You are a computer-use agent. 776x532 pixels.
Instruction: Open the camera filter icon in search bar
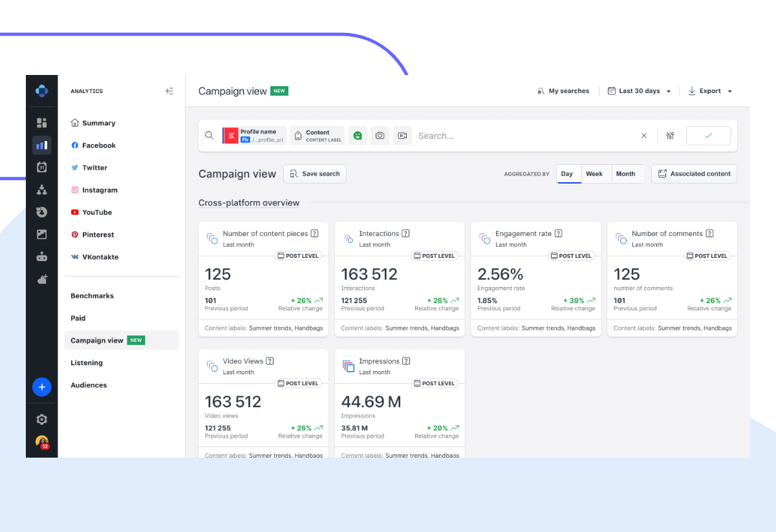click(380, 135)
